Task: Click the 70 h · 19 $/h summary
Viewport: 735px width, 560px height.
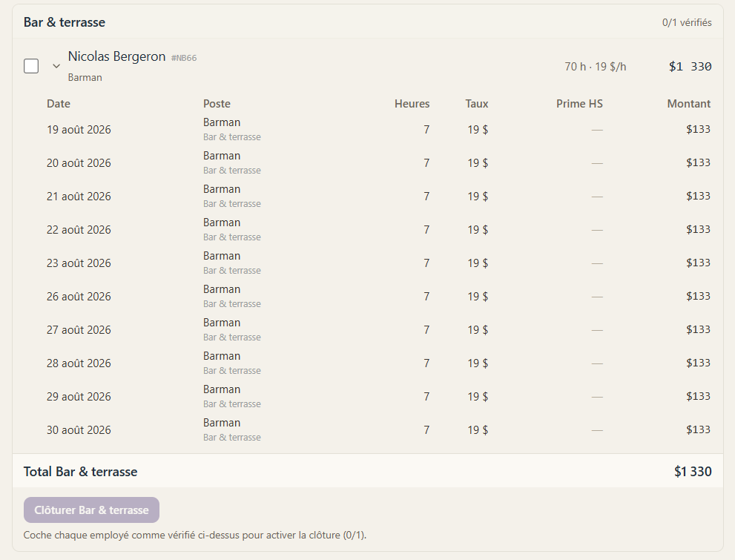Action: (596, 67)
